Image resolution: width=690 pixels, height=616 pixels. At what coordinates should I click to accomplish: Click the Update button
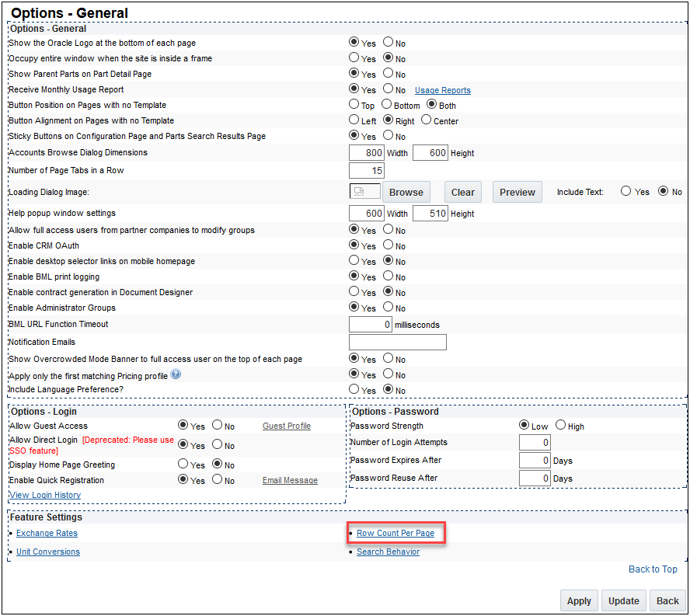coord(623,600)
